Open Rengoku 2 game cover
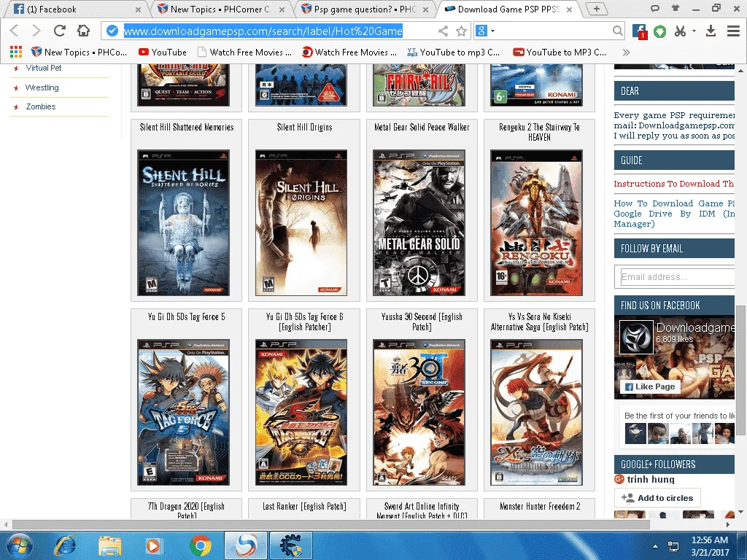Image resolution: width=747 pixels, height=560 pixels. 536,223
